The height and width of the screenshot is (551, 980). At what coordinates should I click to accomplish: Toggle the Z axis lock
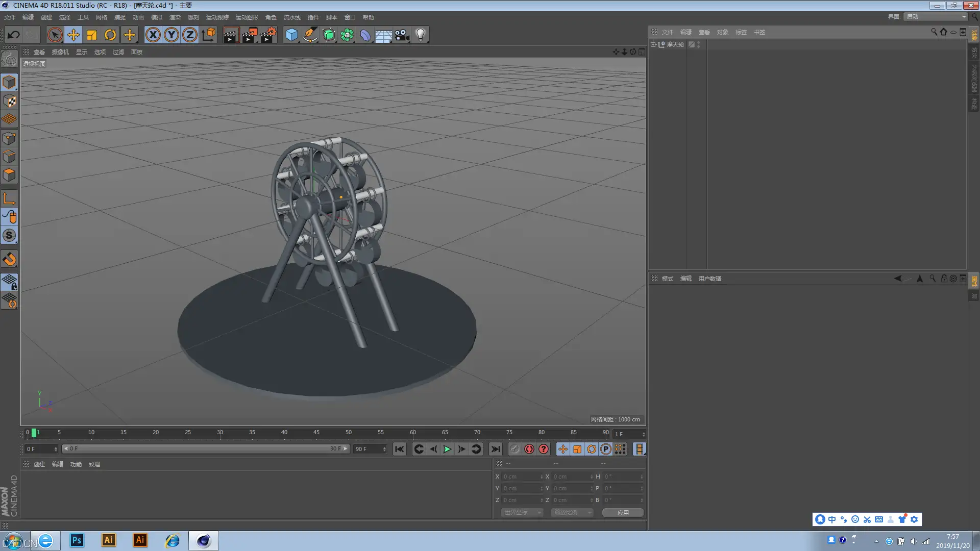pos(190,35)
